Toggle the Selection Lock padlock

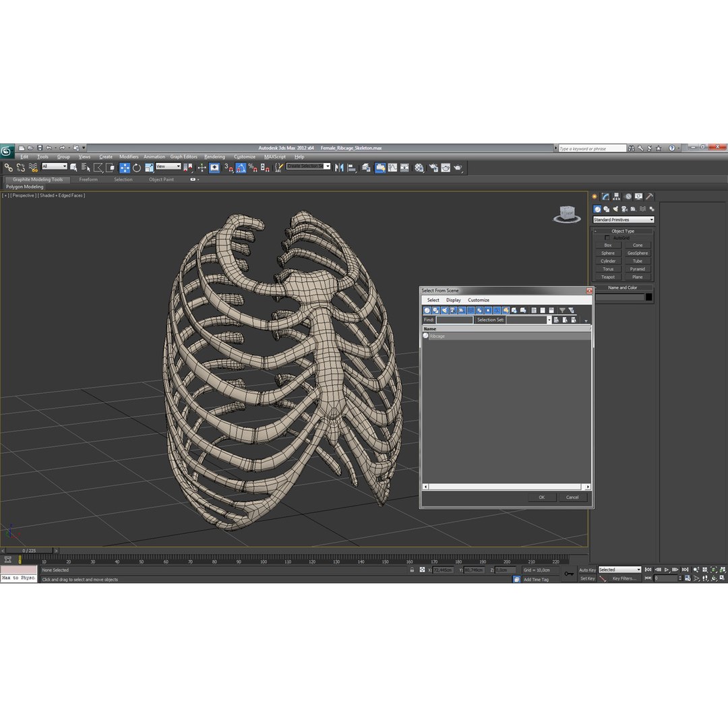pos(412,570)
